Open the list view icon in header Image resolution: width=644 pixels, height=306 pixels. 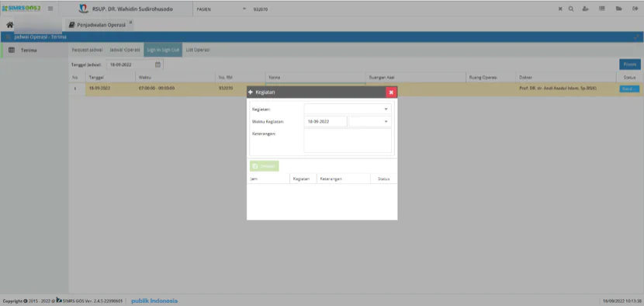[601, 9]
